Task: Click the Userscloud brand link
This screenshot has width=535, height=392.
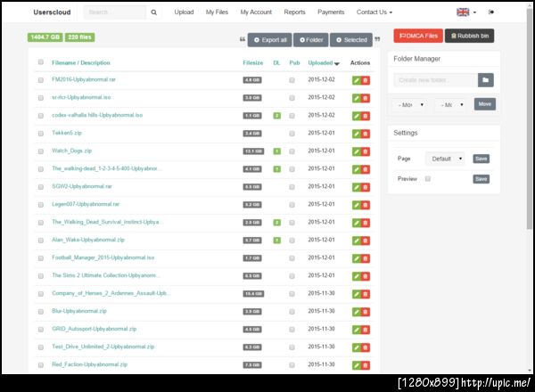Action: tap(52, 12)
